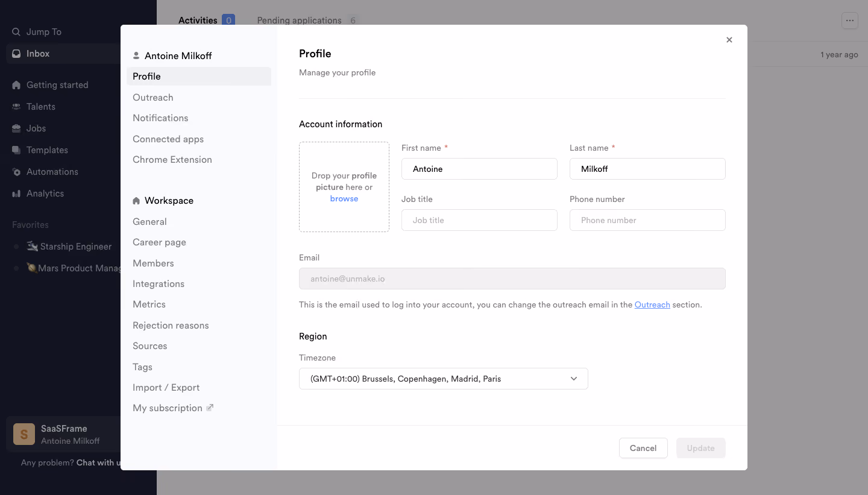The image size is (868, 495).
Task: Click the Phone number input field
Action: click(x=647, y=220)
